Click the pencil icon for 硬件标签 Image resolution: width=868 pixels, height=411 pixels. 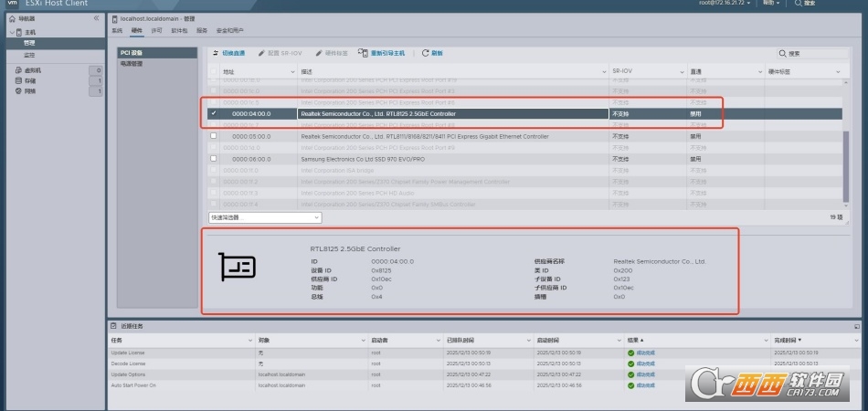coord(319,53)
